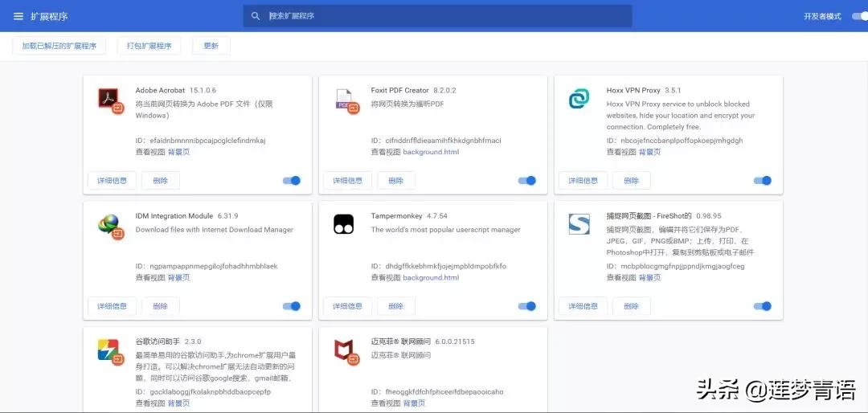Click the 更新 update button
The image size is (868, 413).
211,46
